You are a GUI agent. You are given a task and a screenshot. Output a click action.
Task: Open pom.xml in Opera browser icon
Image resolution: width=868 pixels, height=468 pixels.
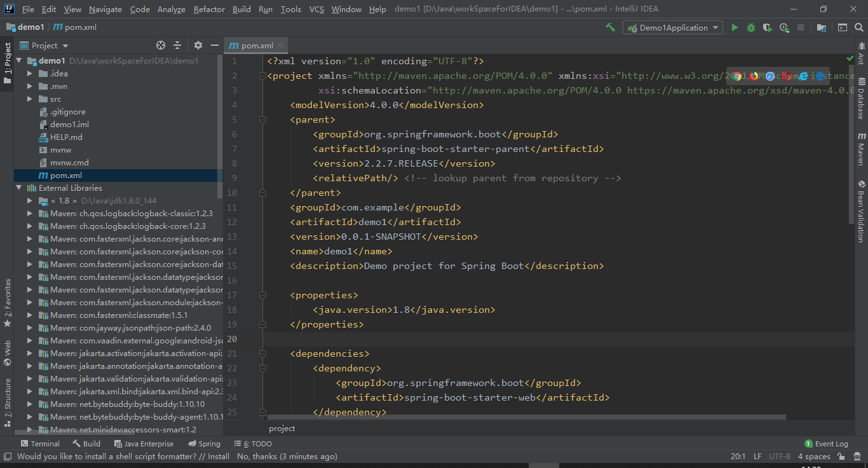[787, 76]
